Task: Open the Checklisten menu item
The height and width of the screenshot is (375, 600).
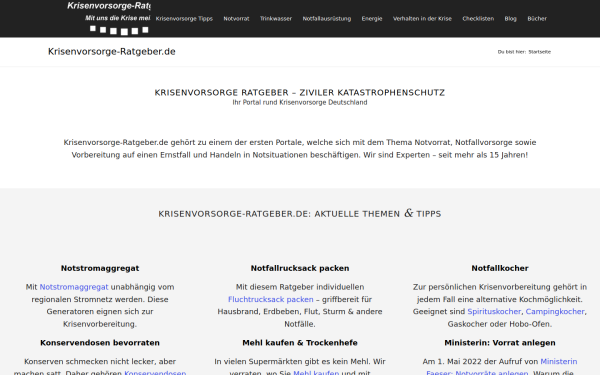Action: (478, 18)
